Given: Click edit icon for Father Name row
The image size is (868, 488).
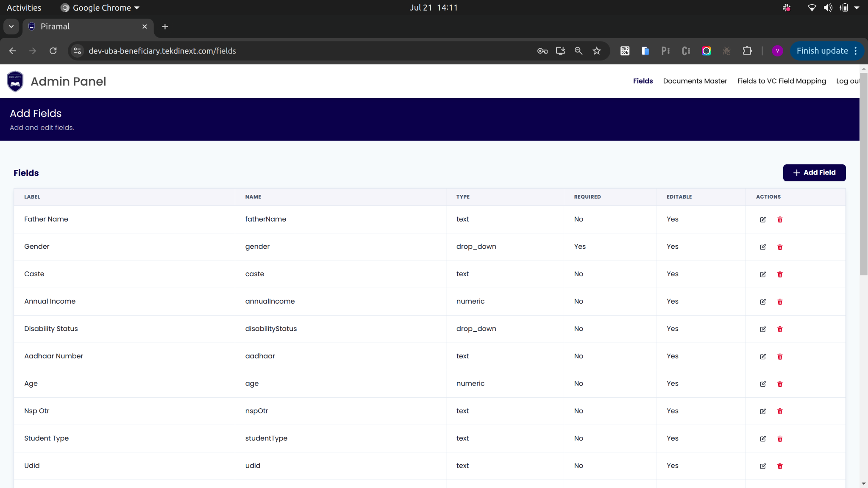Looking at the screenshot, I should 763,219.
